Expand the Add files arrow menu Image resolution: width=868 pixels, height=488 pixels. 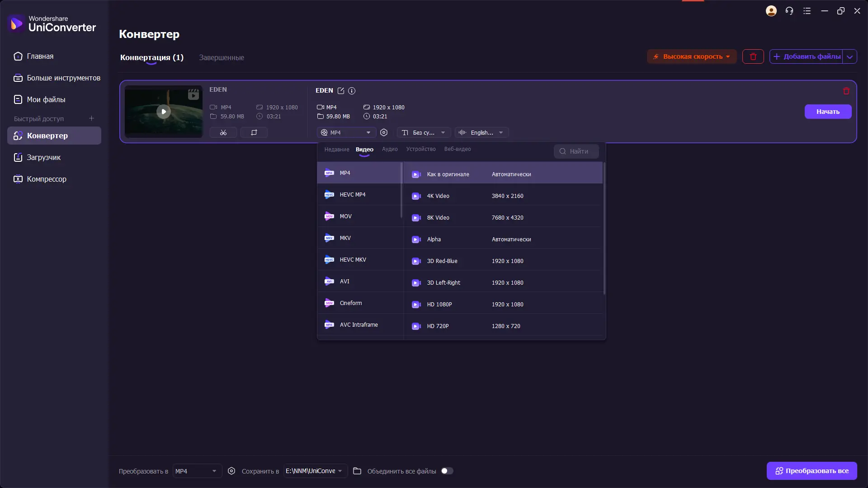click(x=850, y=56)
